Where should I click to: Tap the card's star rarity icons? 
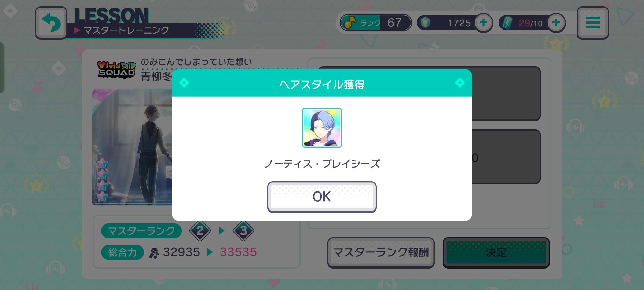[x=102, y=180]
